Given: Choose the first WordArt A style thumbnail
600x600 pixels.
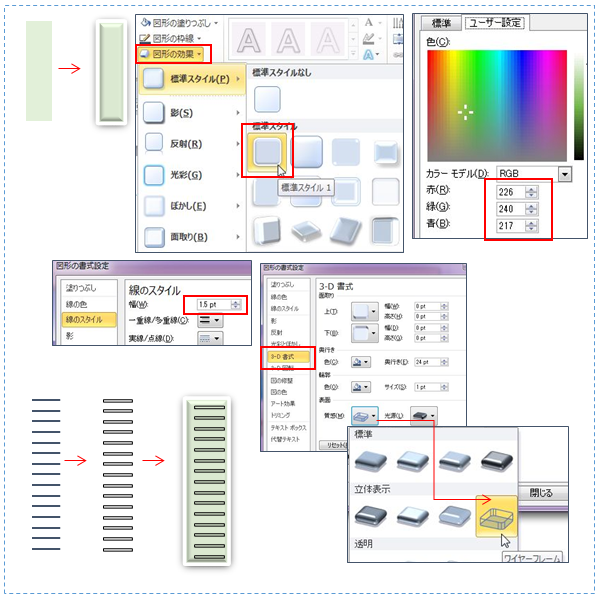Looking at the screenshot, I should 249,40.
